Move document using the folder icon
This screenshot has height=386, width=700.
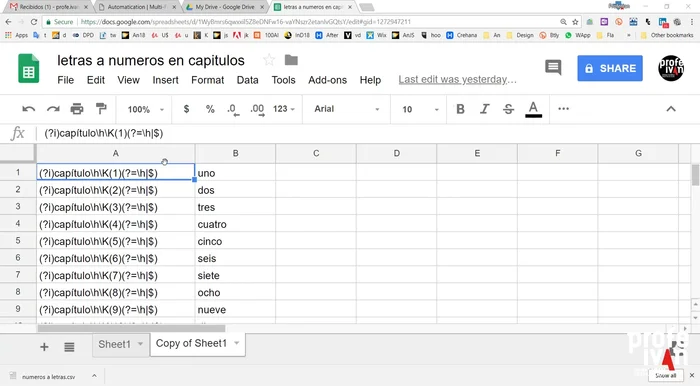pos(291,60)
